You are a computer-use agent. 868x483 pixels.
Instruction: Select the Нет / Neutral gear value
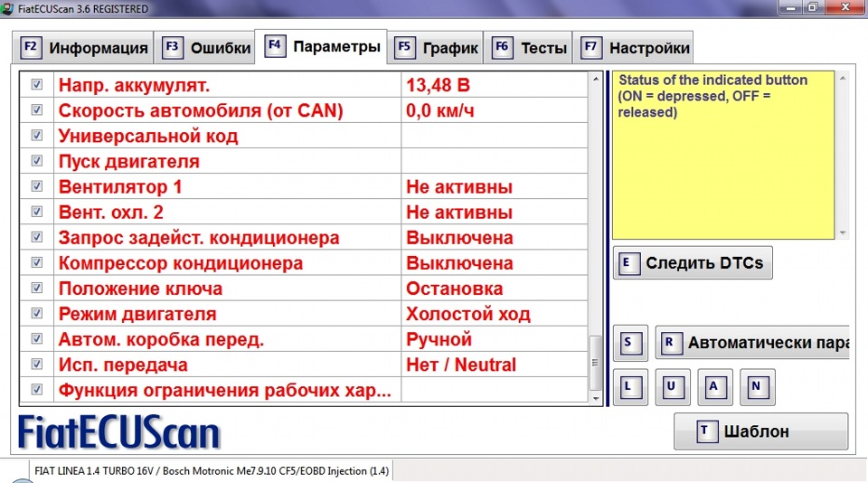[461, 365]
